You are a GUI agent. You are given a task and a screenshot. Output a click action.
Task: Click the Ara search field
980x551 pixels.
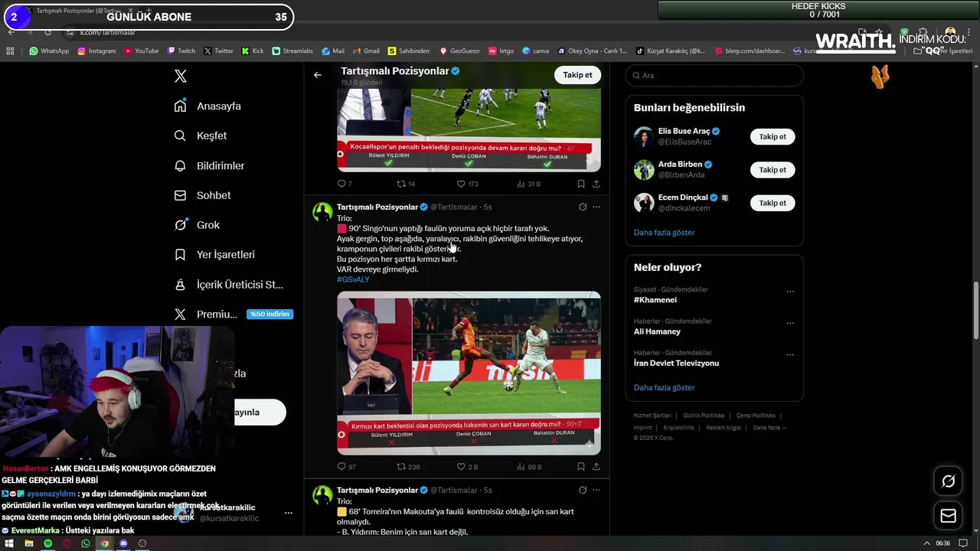pos(714,76)
